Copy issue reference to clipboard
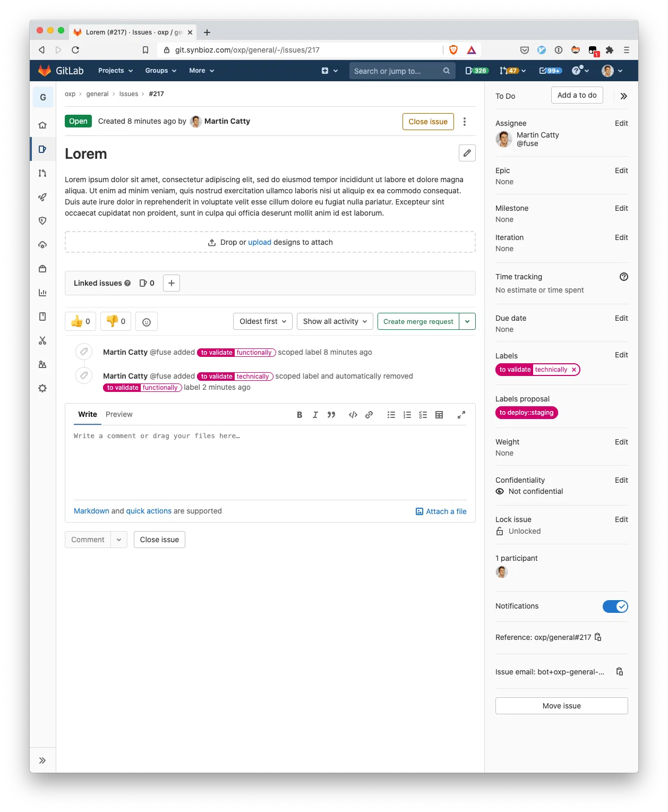This screenshot has width=668, height=812. tap(598, 637)
